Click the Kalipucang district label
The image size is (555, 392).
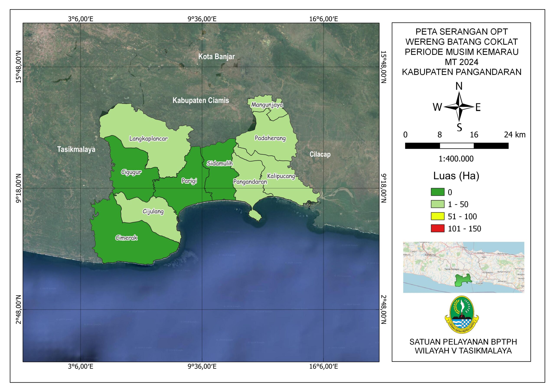281,176
